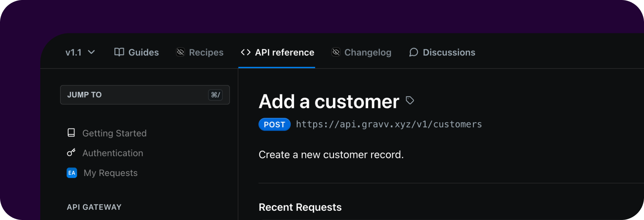Click the code brackets icon beside API reference
Screen dimensions: 644x220
[246, 52]
